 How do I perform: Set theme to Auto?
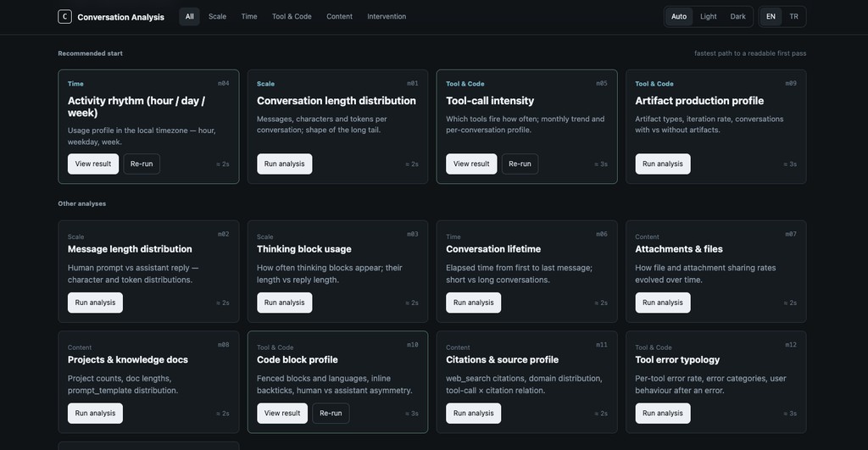[x=679, y=16]
